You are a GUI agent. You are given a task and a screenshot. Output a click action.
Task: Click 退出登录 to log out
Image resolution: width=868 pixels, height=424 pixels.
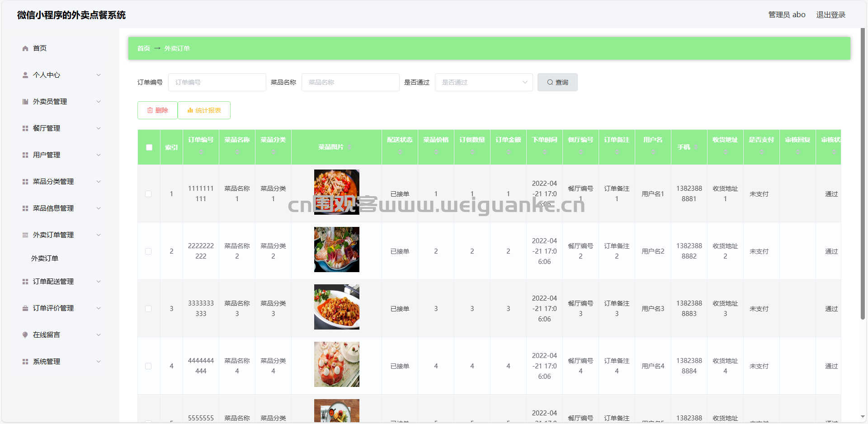coord(830,15)
